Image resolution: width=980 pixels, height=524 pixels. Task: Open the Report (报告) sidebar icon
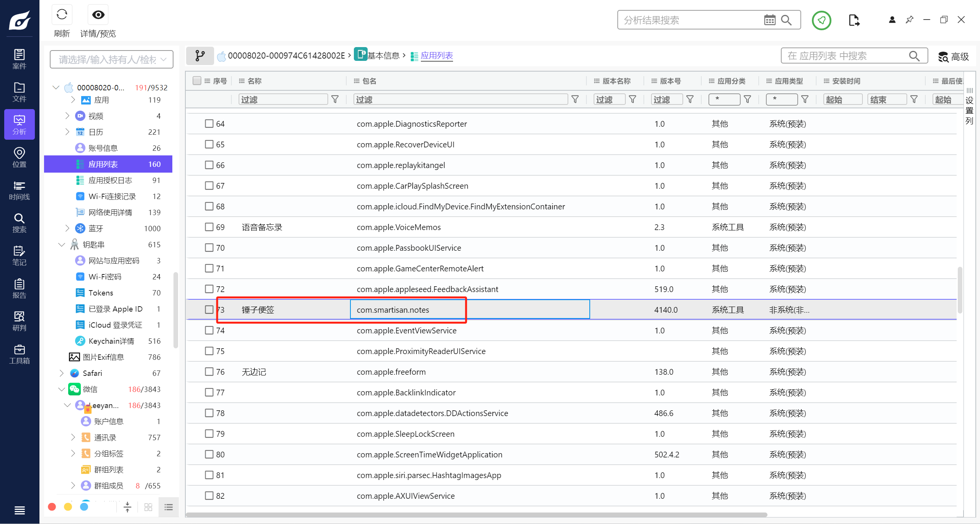coord(19,289)
